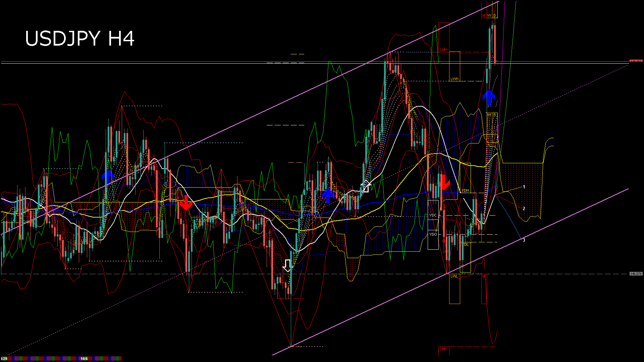Click the leftmost red down arrow signal
Image resolution: width=644 pixels, height=362 pixels.
tap(186, 203)
